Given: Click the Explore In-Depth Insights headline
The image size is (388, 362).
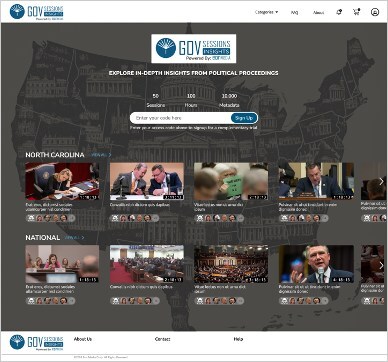Looking at the screenshot, I should tap(194, 73).
